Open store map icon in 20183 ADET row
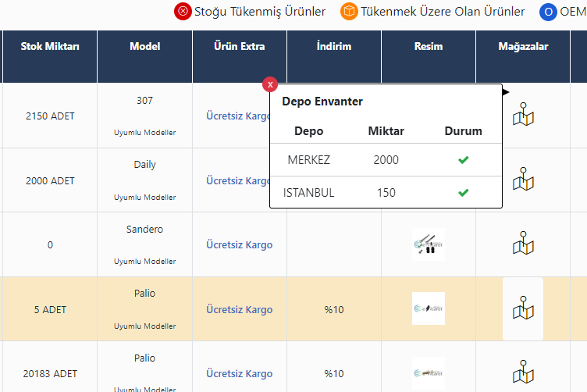The height and width of the screenshot is (392, 587). click(x=523, y=372)
